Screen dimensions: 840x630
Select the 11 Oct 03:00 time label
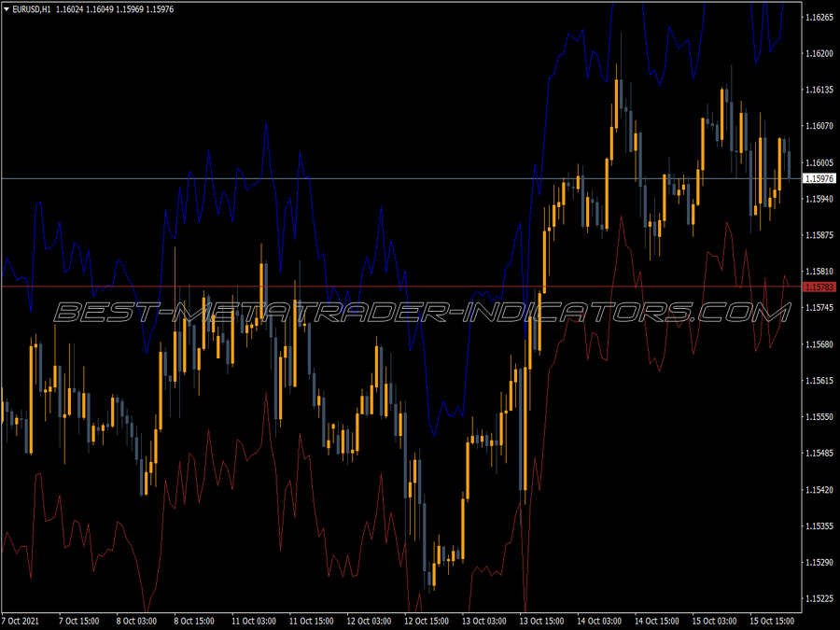254,621
